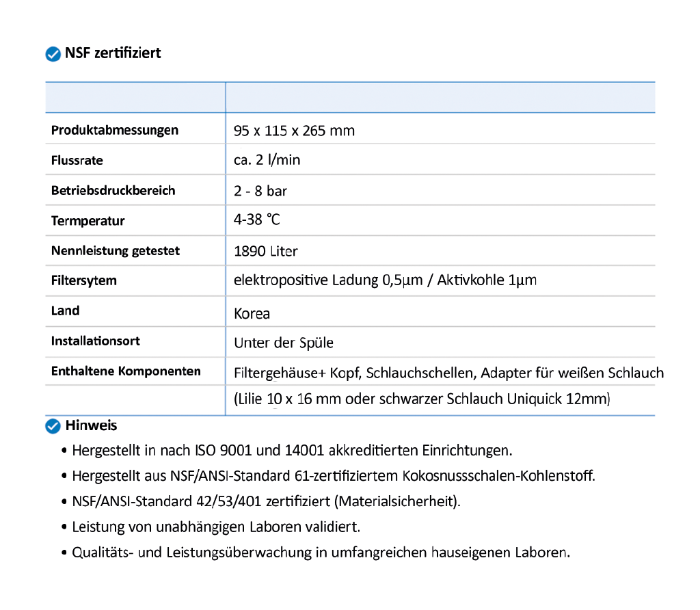The image size is (700, 610).
Task: Click the NSF zertifiziert heading
Action: (x=113, y=53)
